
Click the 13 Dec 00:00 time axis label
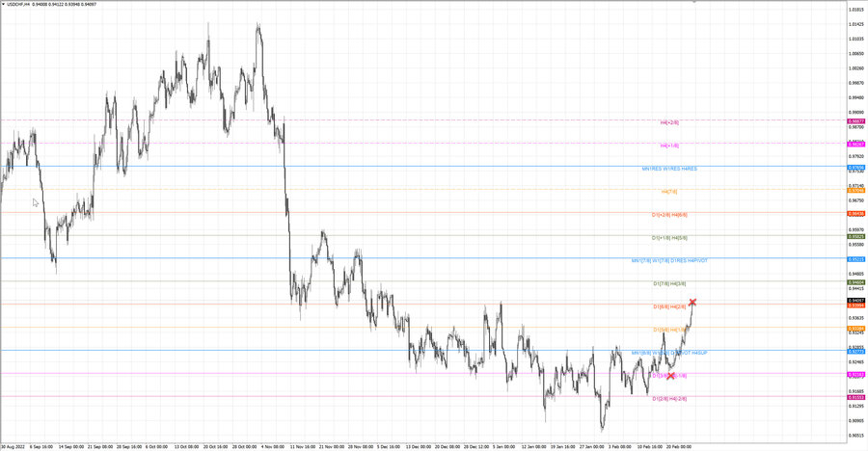[418, 446]
